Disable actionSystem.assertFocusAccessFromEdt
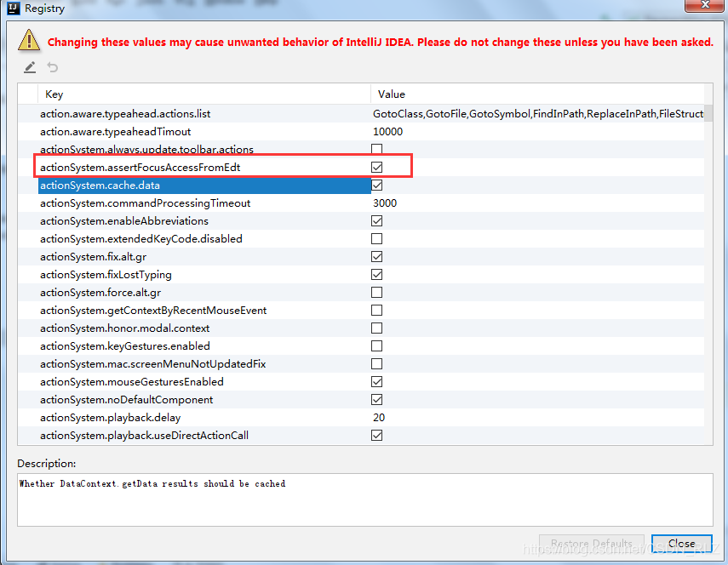The width and height of the screenshot is (728, 565). click(x=376, y=167)
